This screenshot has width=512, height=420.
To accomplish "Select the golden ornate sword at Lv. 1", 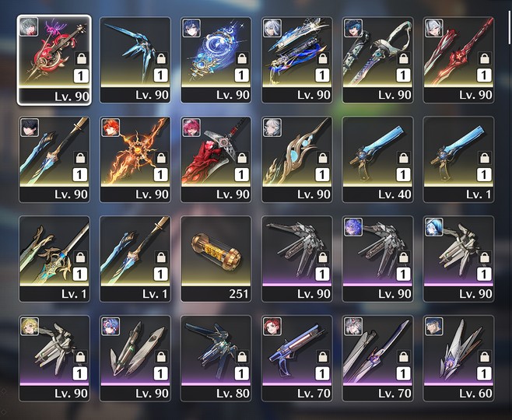I will pos(54,259).
